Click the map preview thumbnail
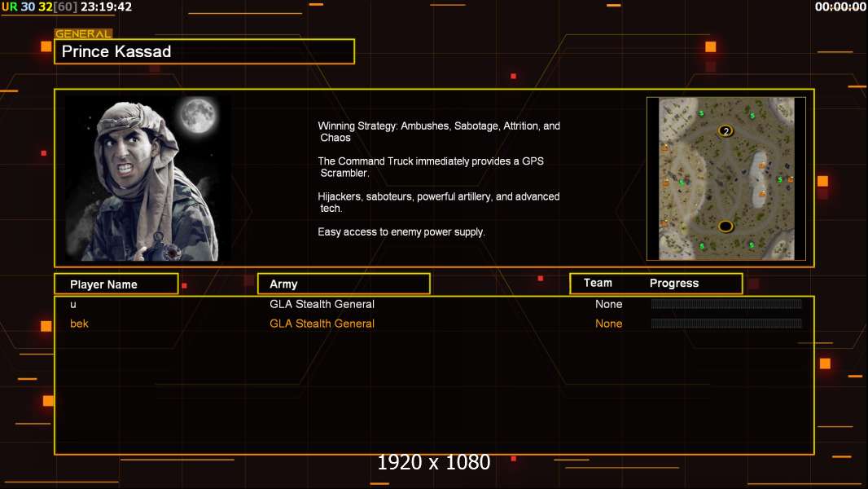Image resolution: width=868 pixels, height=489 pixels. [x=726, y=178]
